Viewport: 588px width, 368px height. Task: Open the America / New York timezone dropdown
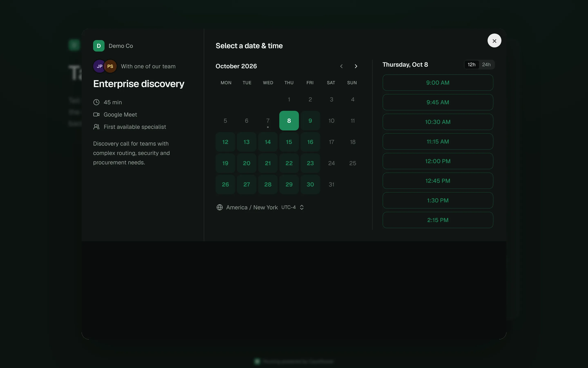coord(260,207)
